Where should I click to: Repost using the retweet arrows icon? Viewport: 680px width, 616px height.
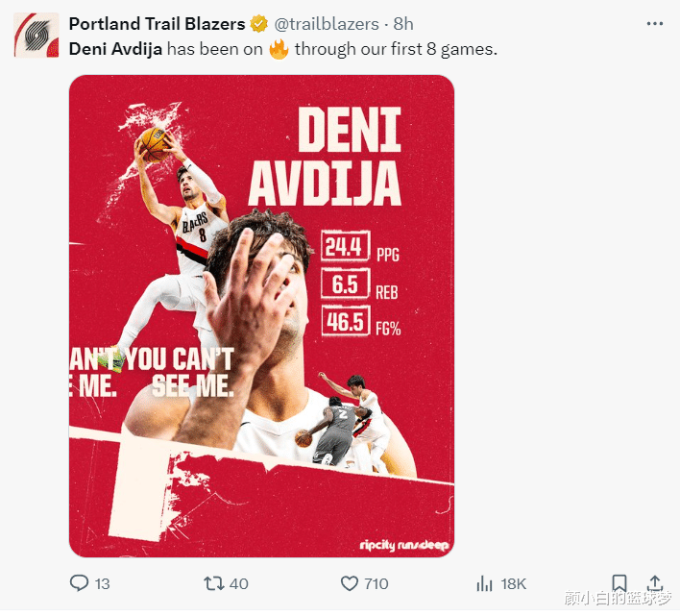click(x=215, y=582)
